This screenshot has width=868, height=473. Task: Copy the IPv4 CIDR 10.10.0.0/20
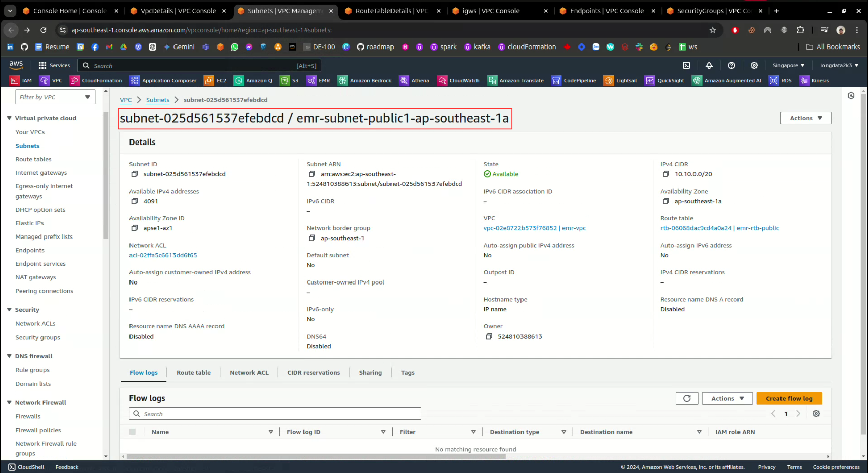pos(666,174)
